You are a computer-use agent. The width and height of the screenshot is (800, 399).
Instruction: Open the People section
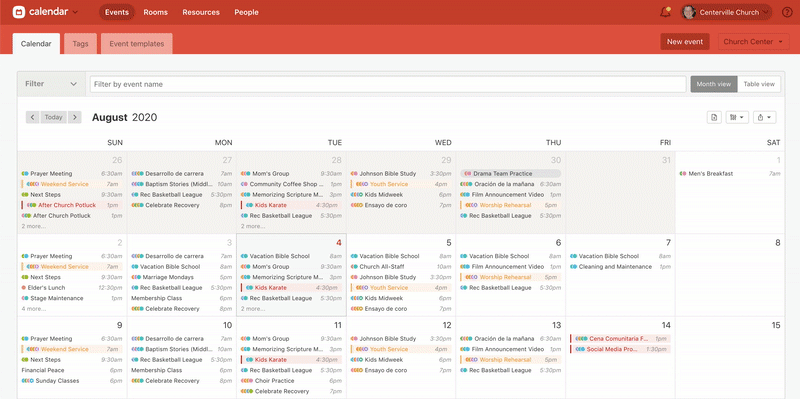click(x=246, y=12)
